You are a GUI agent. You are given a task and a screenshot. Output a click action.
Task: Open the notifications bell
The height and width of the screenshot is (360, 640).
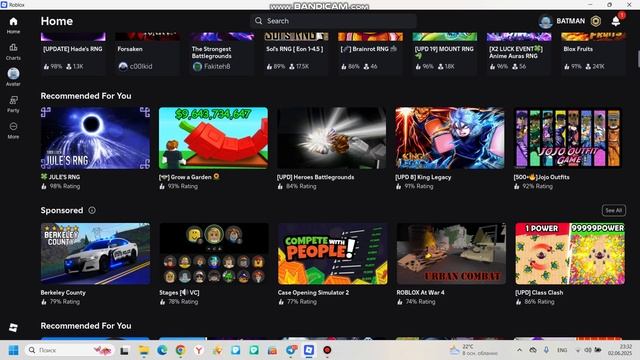coord(616,21)
